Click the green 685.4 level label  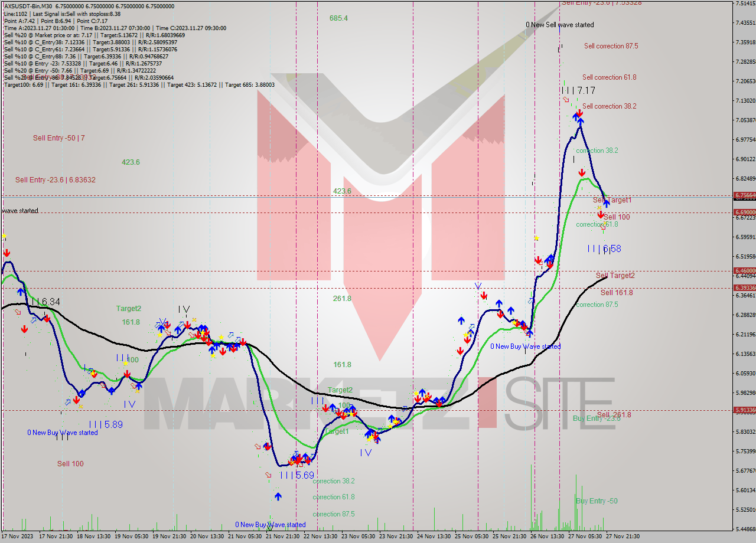pyautogui.click(x=338, y=18)
